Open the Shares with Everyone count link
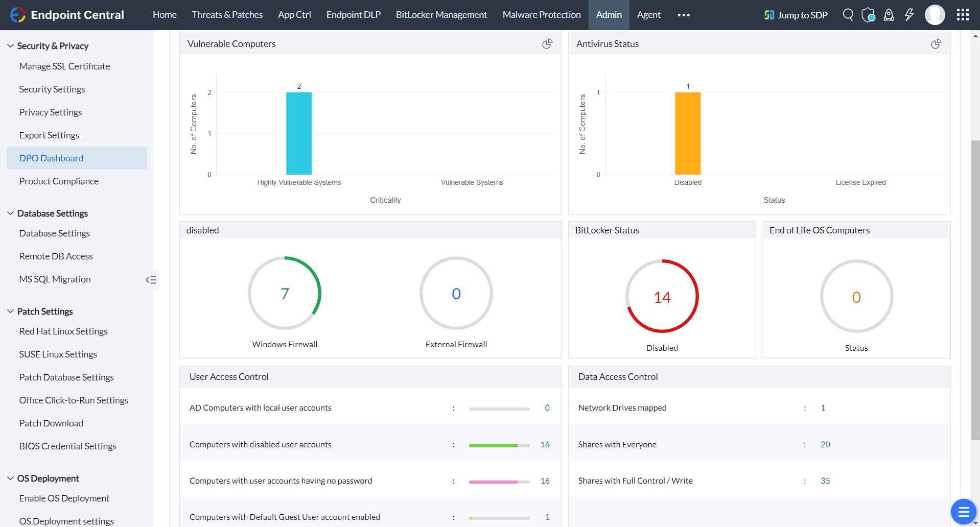Viewport: 980px width, 527px height. click(825, 444)
